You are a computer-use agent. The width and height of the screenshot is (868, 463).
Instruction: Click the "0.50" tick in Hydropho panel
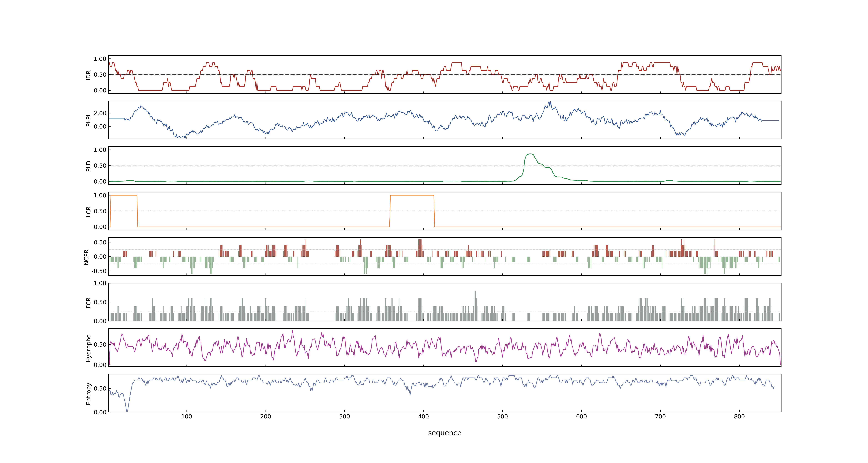(100, 345)
